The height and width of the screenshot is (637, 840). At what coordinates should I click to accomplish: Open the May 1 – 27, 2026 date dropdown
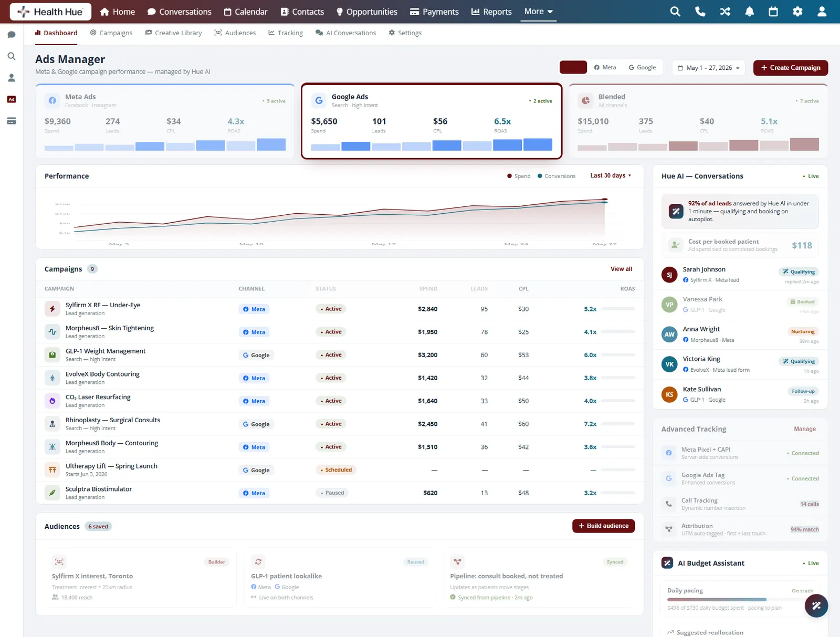point(709,68)
